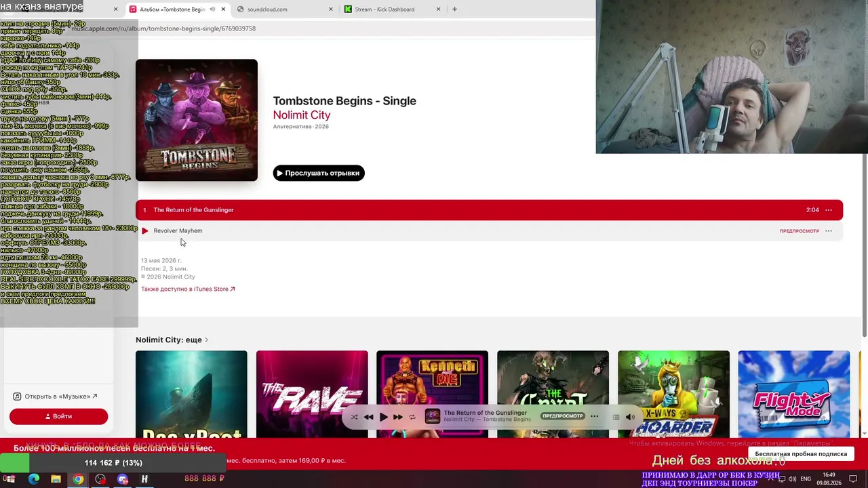
Task: Open Microsoft Edge from the taskbar
Action: pos(34,479)
